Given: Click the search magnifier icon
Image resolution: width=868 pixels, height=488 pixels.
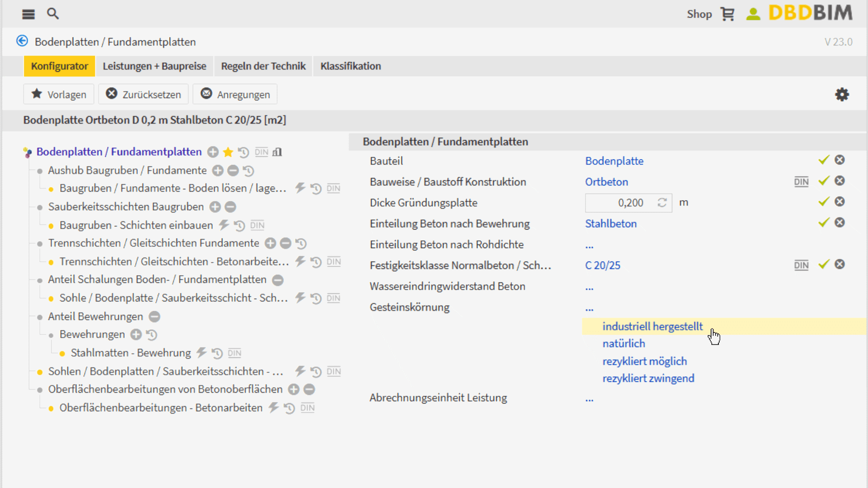Looking at the screenshot, I should coord(53,14).
